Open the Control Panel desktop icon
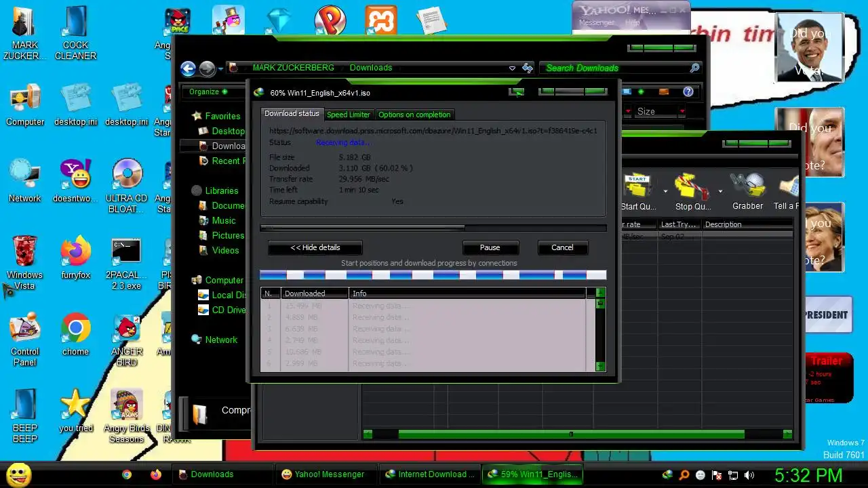 [x=25, y=340]
